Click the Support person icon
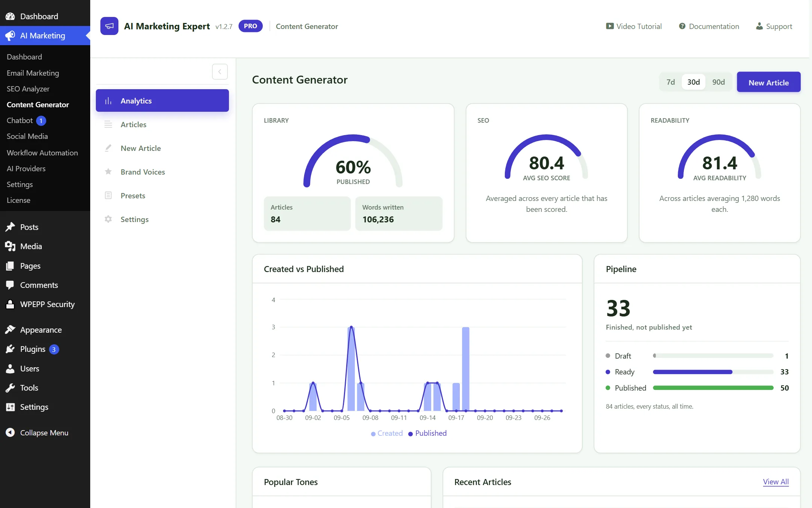812x508 pixels. 759,26
